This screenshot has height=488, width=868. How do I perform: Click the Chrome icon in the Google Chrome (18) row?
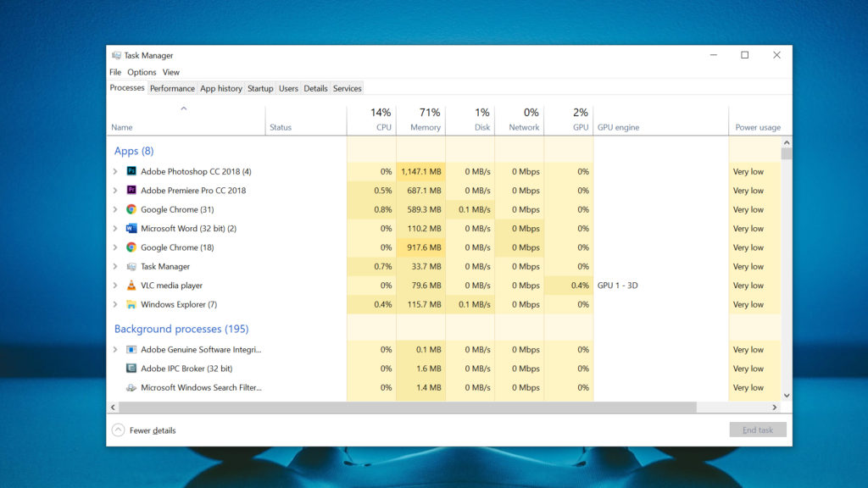(x=131, y=247)
